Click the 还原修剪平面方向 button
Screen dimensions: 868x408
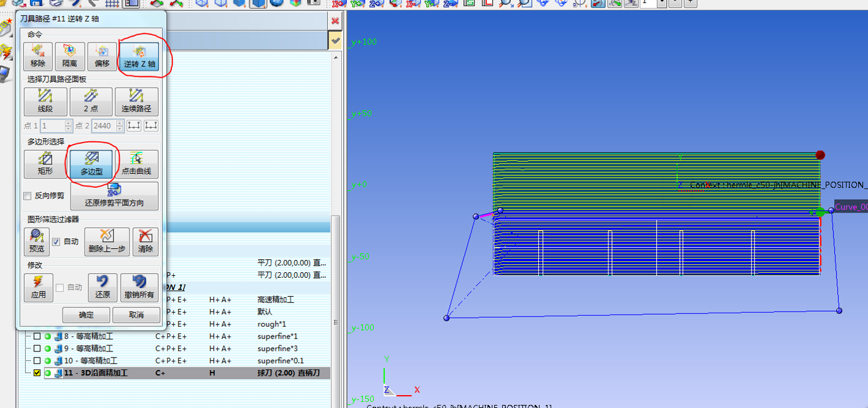point(114,196)
